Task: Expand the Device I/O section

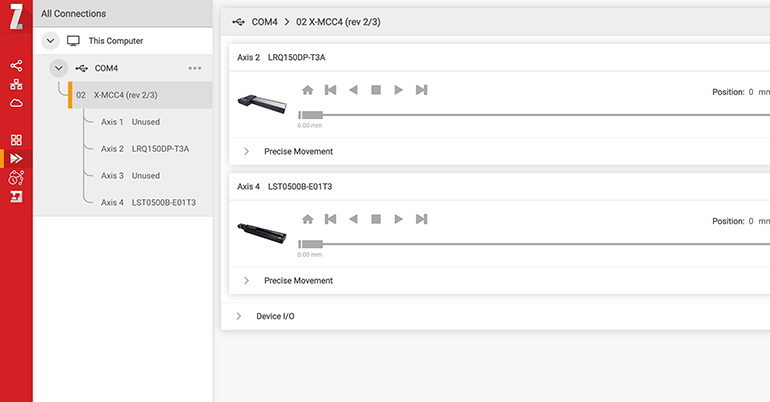Action: pos(239,316)
